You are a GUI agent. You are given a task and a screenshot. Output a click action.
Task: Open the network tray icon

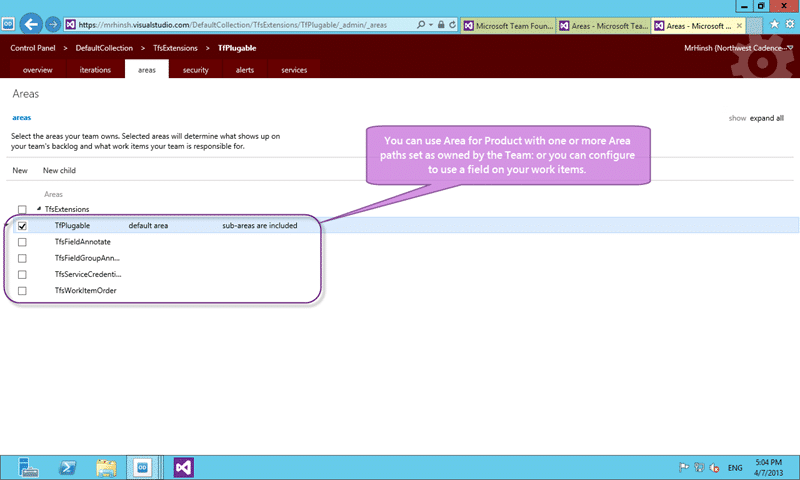click(699, 467)
